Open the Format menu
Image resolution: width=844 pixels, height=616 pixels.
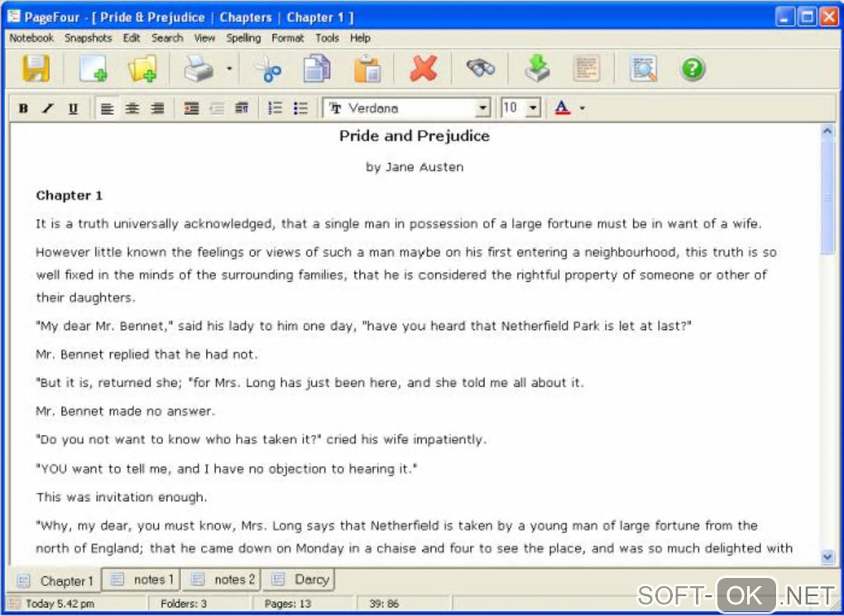(x=288, y=38)
